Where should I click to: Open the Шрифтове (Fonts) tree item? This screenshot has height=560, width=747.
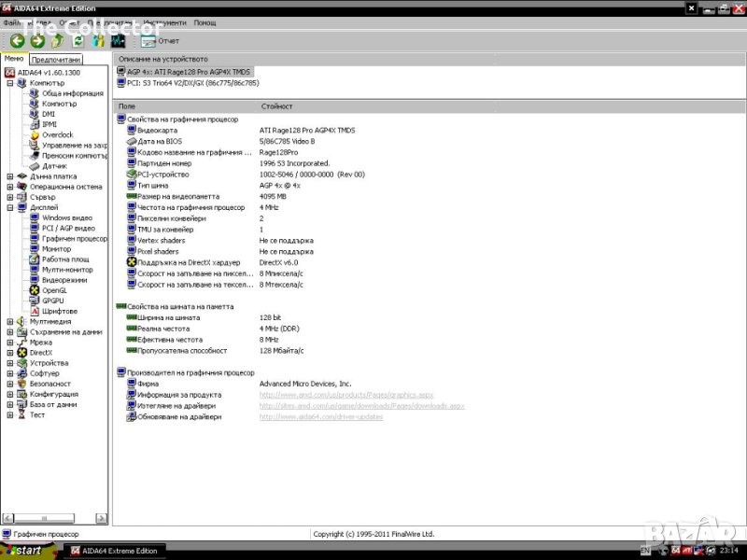59,311
